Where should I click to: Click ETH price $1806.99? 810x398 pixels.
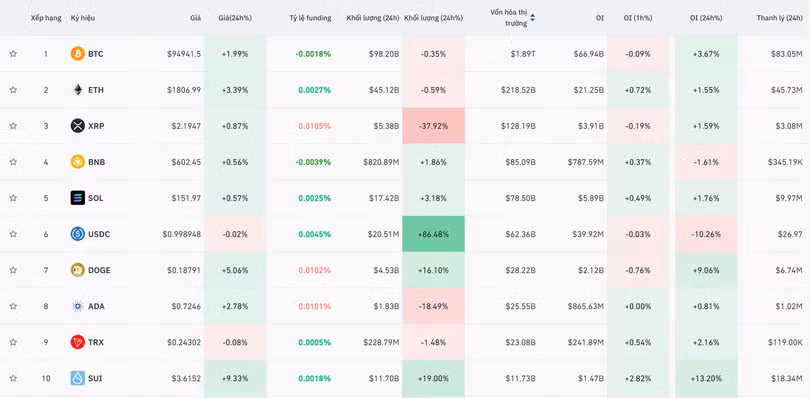click(184, 90)
